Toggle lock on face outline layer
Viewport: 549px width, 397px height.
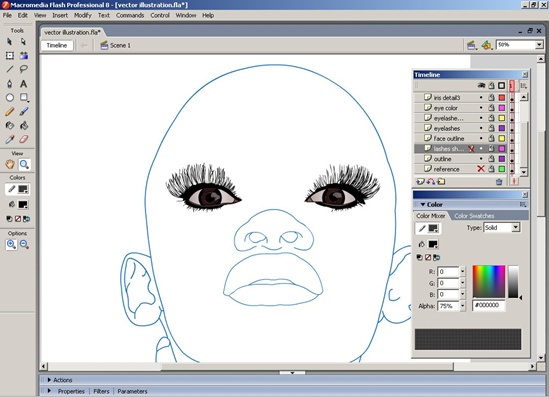491,138
